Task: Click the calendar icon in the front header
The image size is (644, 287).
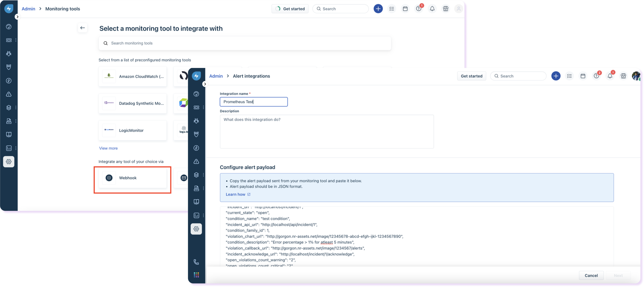Action: click(x=583, y=76)
